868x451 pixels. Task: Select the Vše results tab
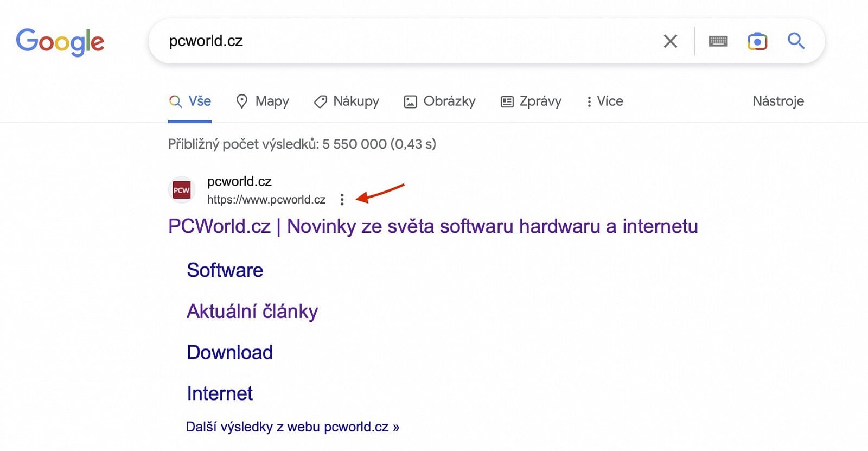click(x=190, y=101)
